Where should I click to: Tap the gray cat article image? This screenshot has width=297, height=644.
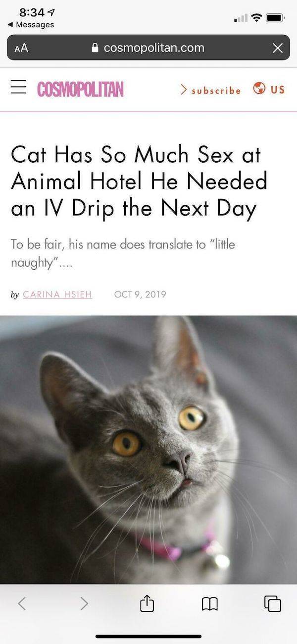pyautogui.click(x=148, y=449)
